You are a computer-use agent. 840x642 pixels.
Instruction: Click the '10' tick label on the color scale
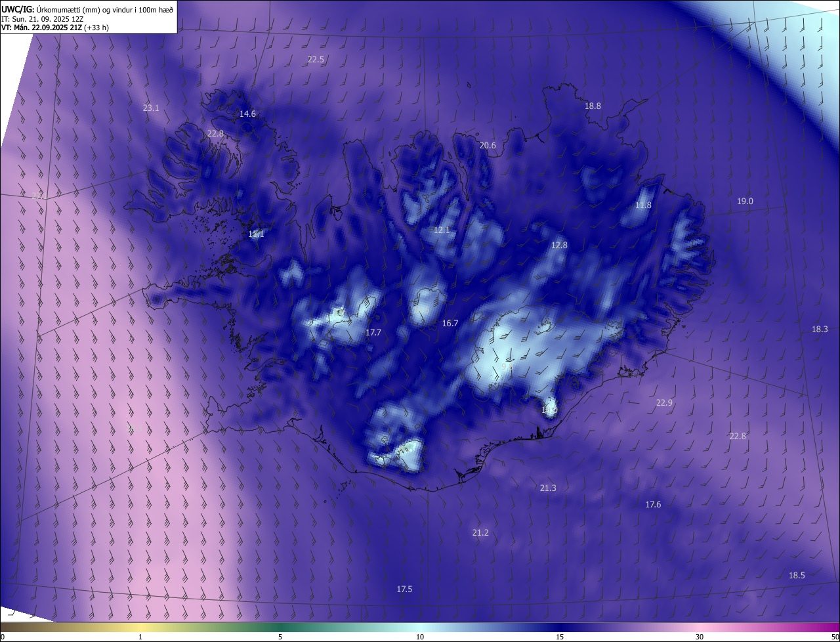pyautogui.click(x=420, y=637)
